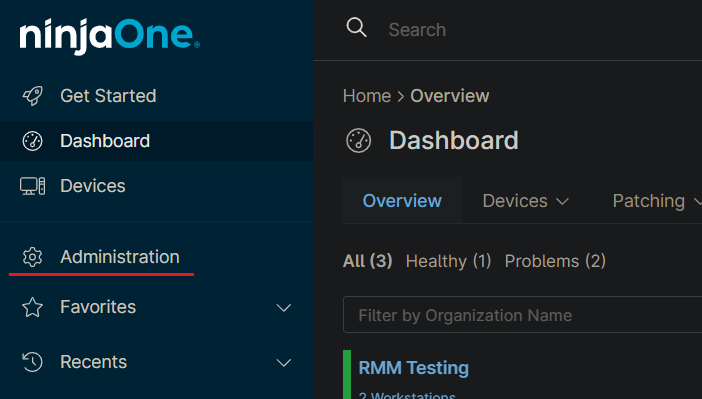Expand the Favorites section chevron
702x399 pixels.
283,308
